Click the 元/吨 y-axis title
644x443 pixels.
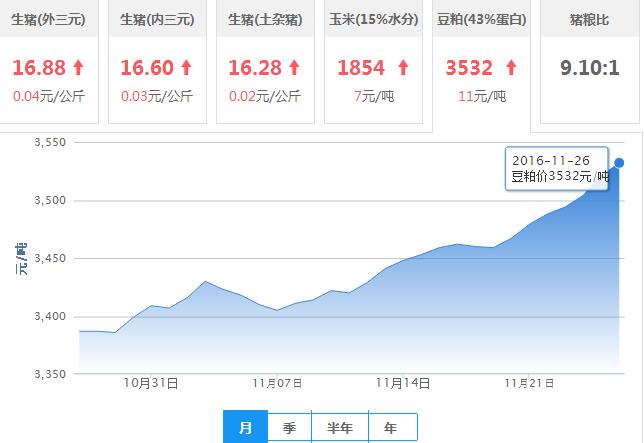click(21, 259)
